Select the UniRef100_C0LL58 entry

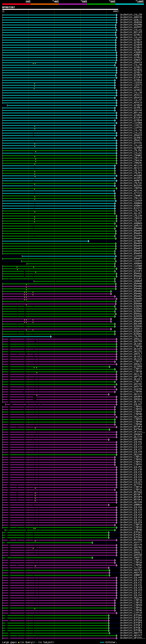point(131,93)
